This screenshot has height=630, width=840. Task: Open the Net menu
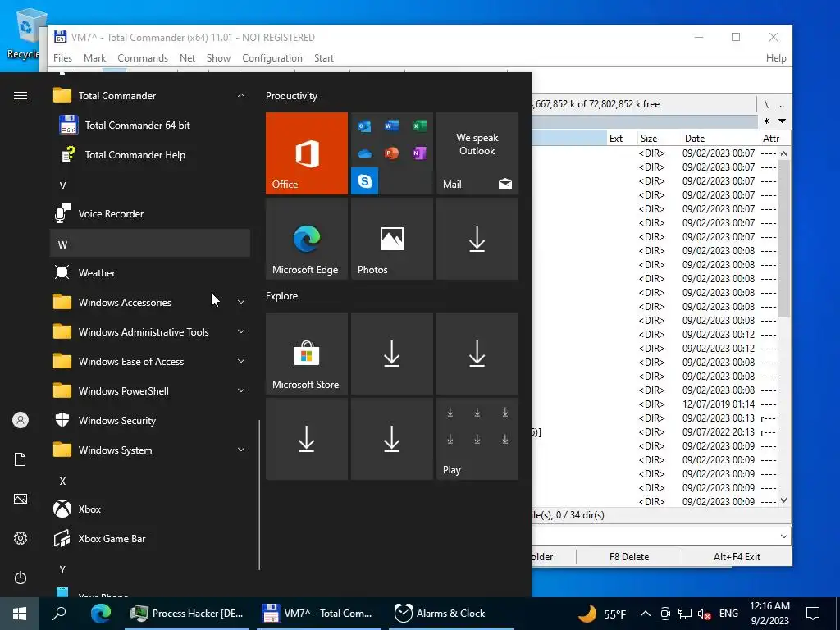pyautogui.click(x=188, y=58)
